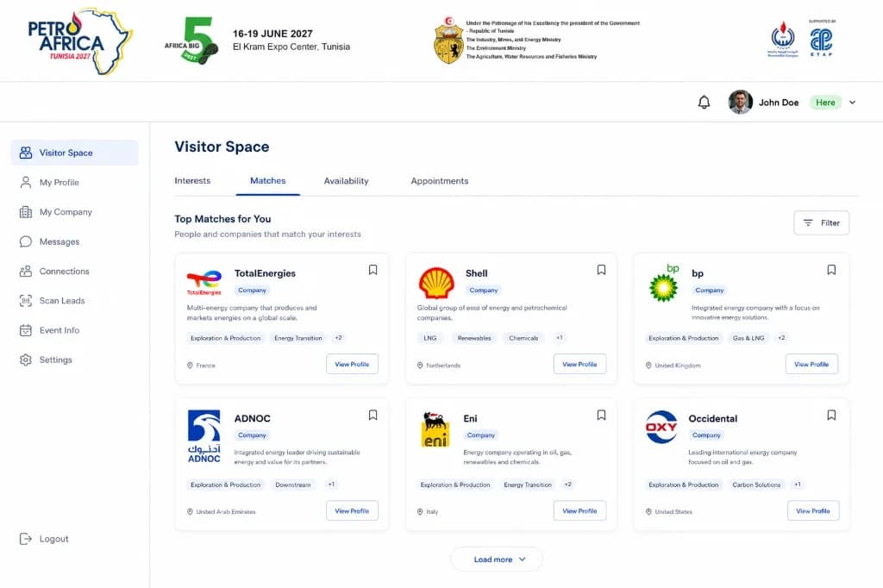
Task: Bookmark the Eni card
Action: tap(601, 415)
